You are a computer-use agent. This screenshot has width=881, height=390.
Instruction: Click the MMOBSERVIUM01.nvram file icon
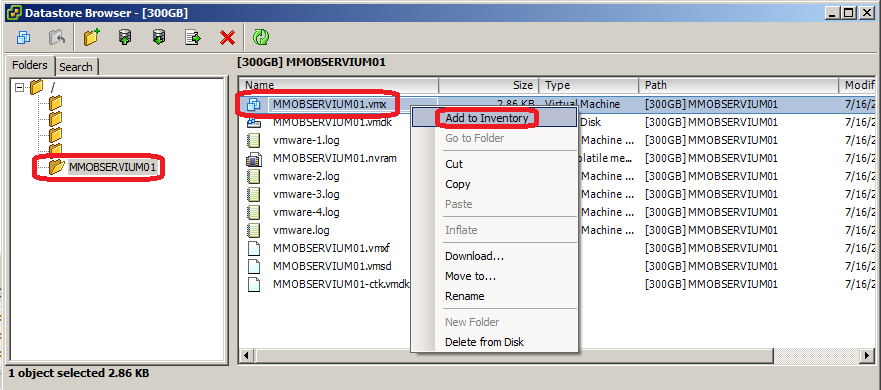coord(254,158)
